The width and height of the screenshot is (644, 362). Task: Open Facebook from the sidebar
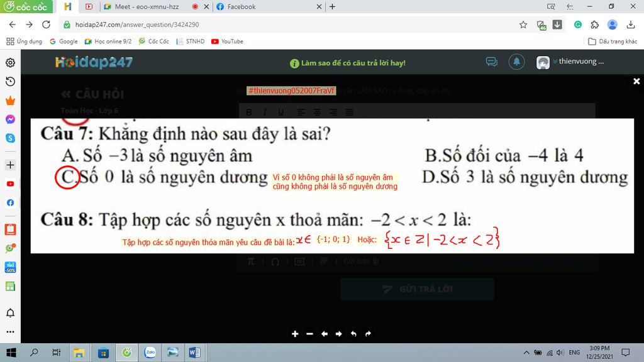[x=10, y=203]
